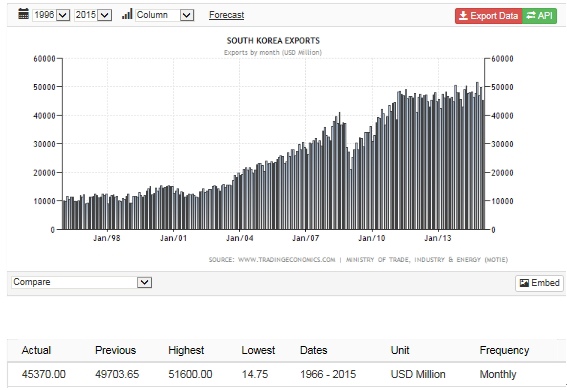Click the green API button
The width and height of the screenshot is (567, 390).
[539, 16]
